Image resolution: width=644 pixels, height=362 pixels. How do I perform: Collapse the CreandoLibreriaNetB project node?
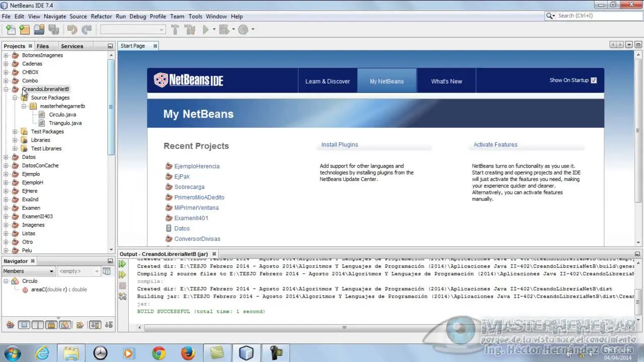[x=6, y=89]
